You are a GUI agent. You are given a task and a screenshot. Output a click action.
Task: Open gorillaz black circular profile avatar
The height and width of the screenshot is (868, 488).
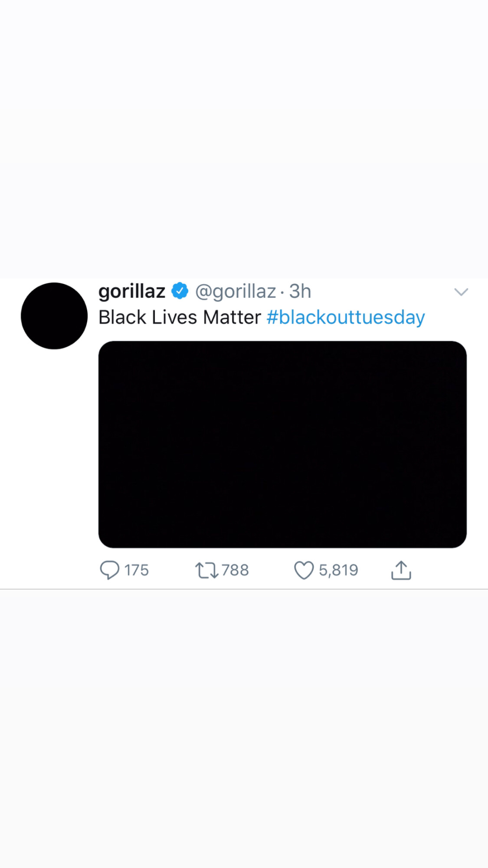click(54, 316)
